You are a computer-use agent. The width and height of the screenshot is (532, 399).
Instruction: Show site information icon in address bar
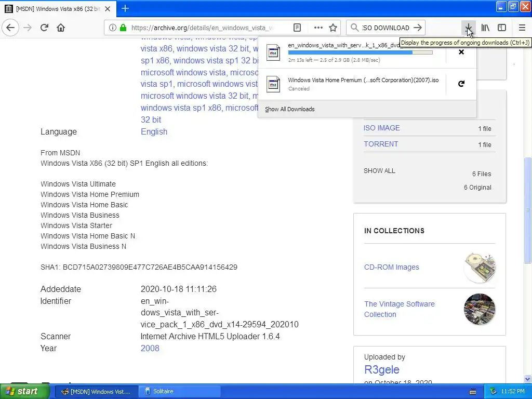point(113,28)
